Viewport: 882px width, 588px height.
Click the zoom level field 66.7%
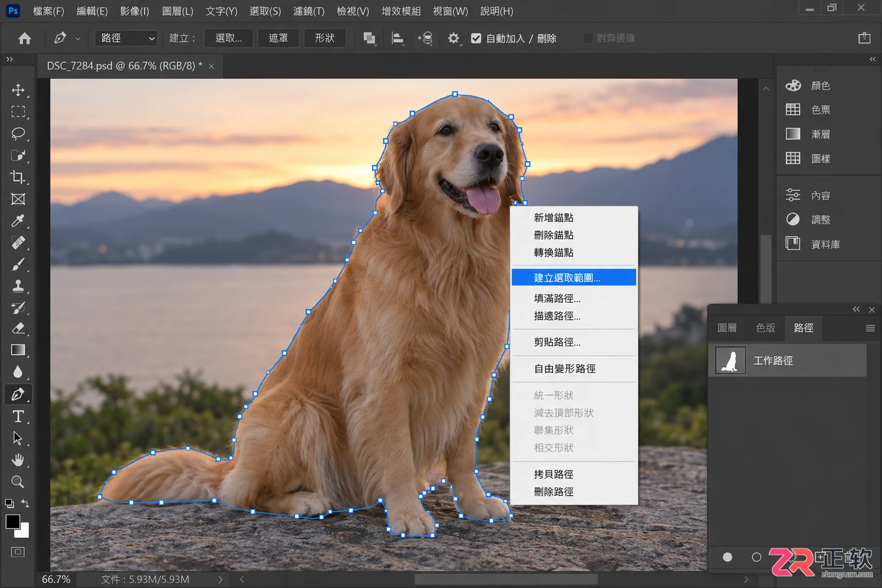[56, 579]
